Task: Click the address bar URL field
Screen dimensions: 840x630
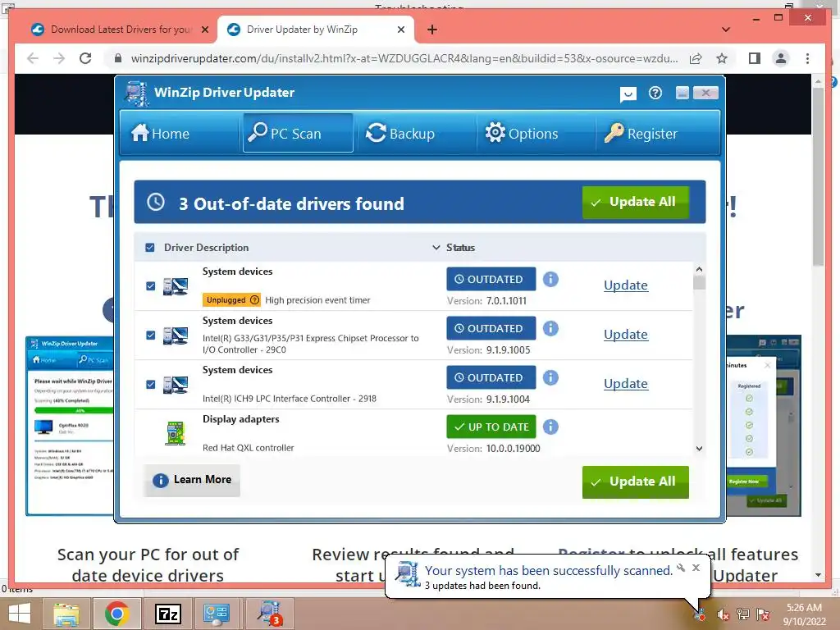Action: pyautogui.click(x=404, y=58)
